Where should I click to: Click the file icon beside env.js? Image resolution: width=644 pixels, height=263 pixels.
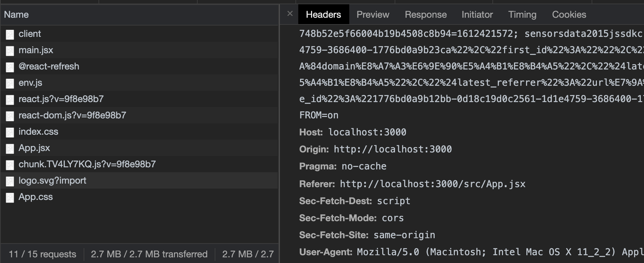(10, 83)
